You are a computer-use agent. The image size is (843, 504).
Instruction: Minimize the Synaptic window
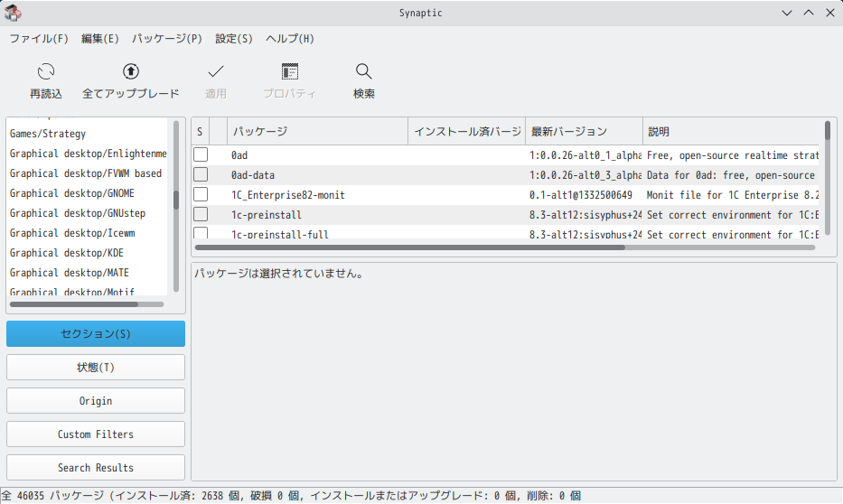click(x=787, y=13)
